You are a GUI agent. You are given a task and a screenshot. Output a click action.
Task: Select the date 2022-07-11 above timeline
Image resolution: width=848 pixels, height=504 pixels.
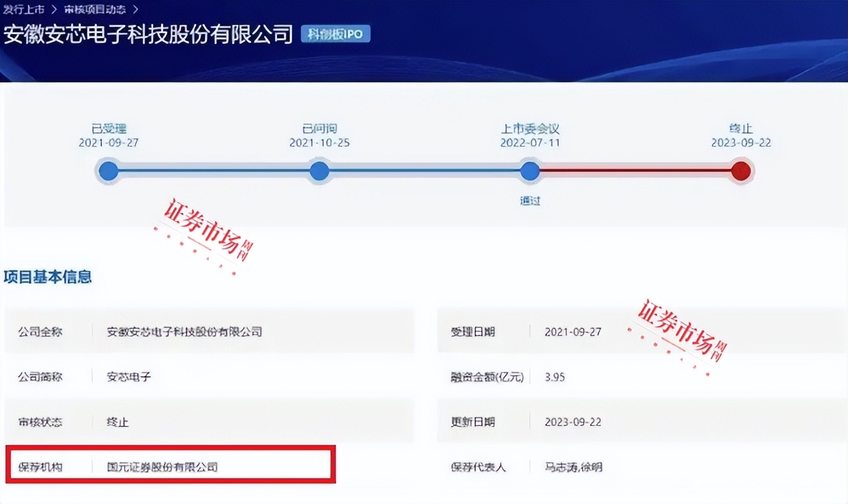(530, 143)
